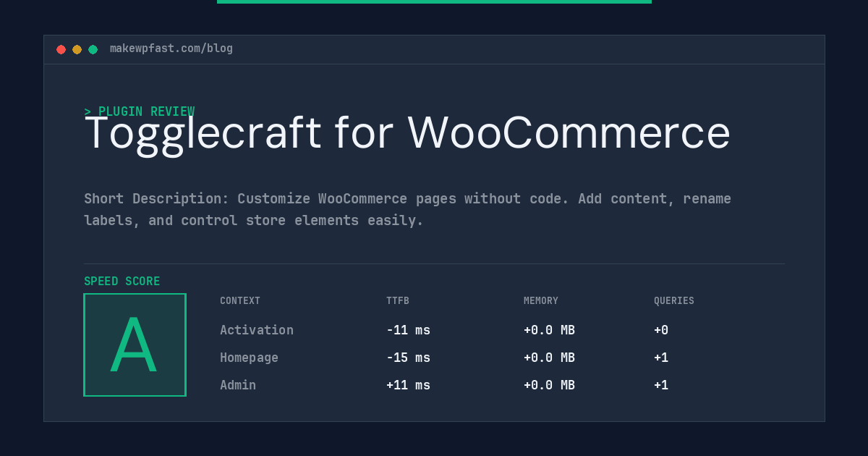Click Activation memory value +0.0 MB
The image size is (868, 456).
point(549,330)
